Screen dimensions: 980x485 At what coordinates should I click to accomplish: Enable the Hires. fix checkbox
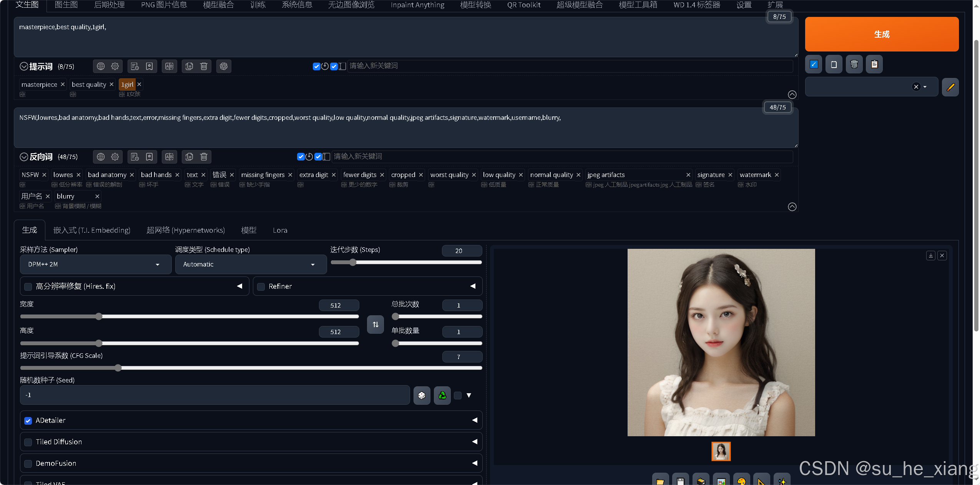[x=28, y=286]
